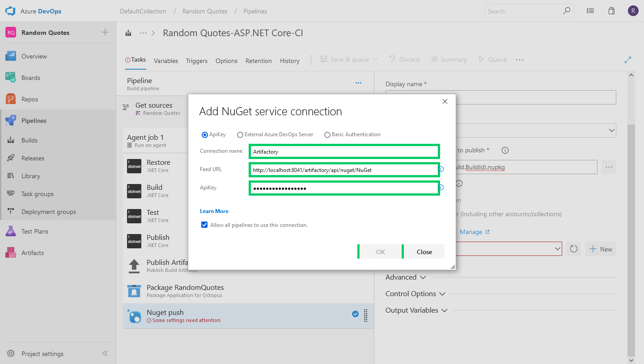The image size is (644, 364).
Task: Open the user profile avatar R
Action: (x=633, y=11)
